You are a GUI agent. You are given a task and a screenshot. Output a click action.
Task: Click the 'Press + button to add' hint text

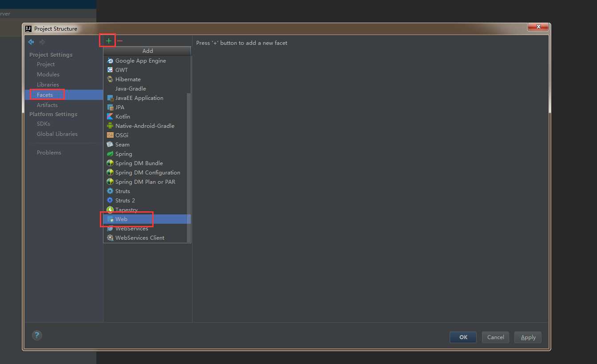[242, 43]
